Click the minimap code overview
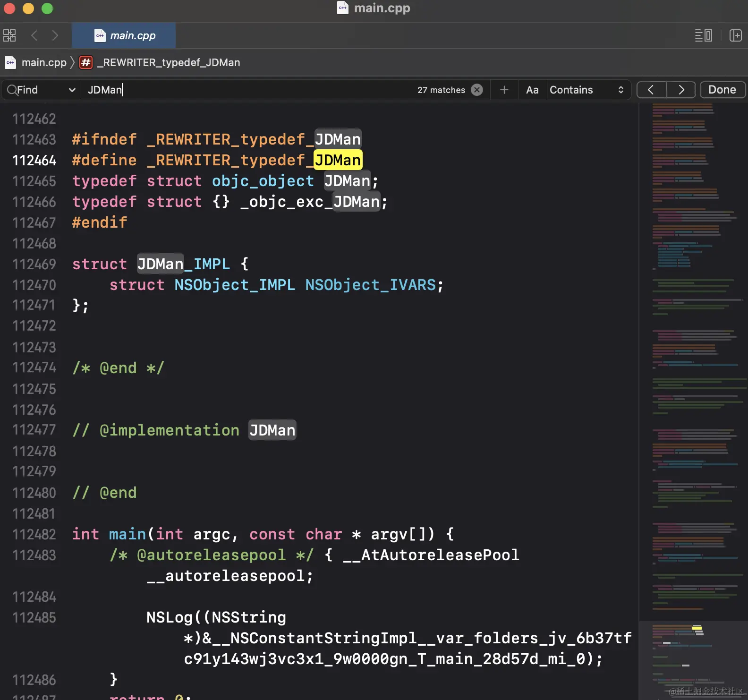Screen dimensions: 748x700 pyautogui.click(x=693, y=401)
